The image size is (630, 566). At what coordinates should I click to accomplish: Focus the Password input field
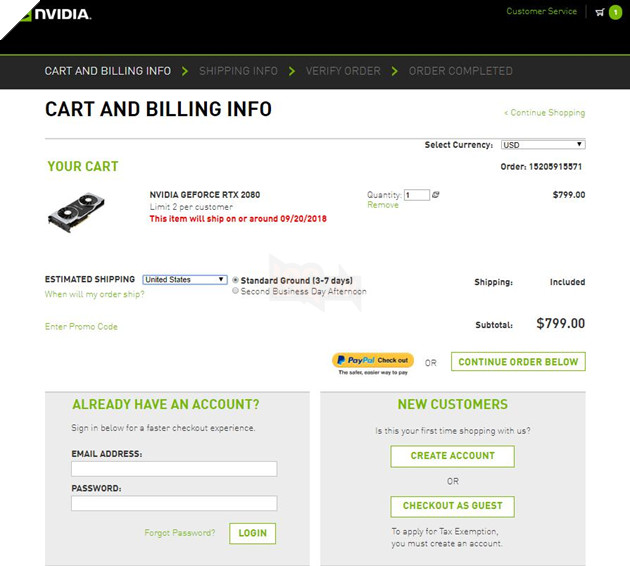click(x=174, y=504)
